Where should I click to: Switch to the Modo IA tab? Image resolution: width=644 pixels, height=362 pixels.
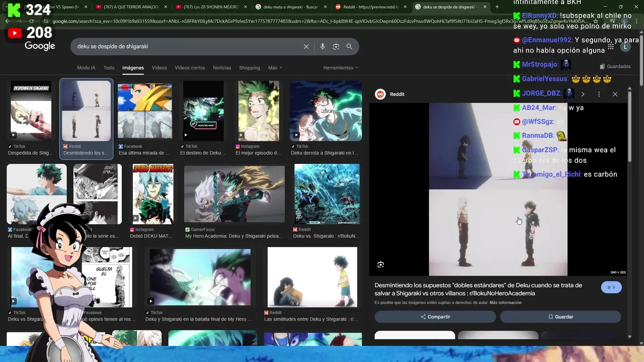(x=86, y=68)
